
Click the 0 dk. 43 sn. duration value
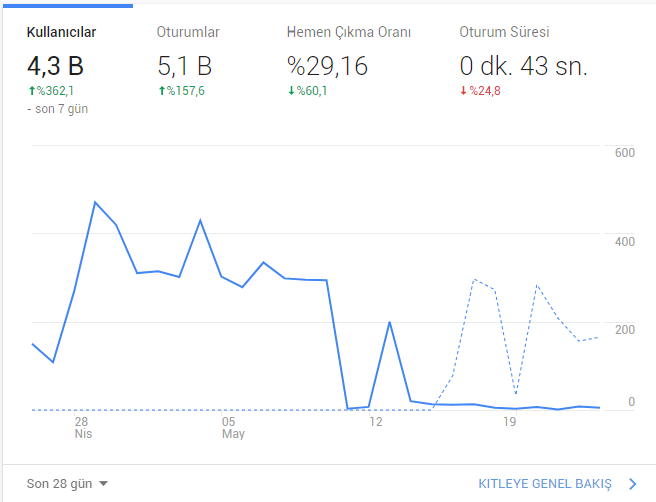pos(523,66)
